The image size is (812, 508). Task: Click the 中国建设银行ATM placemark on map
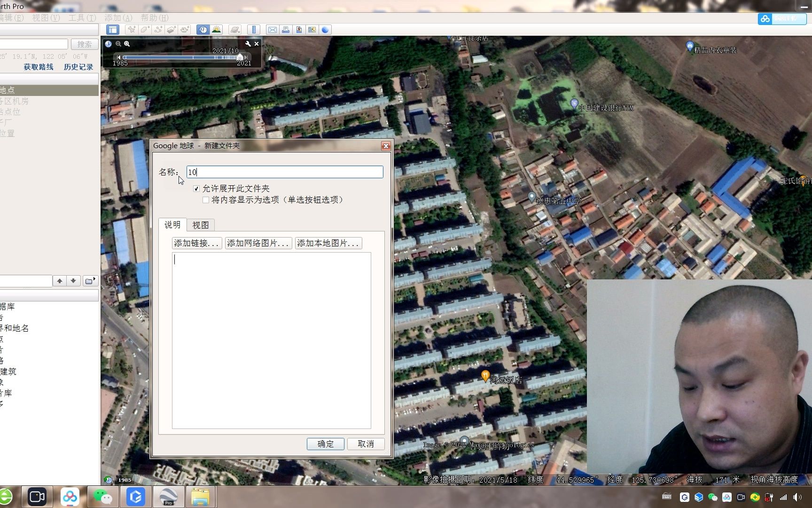pos(574,103)
